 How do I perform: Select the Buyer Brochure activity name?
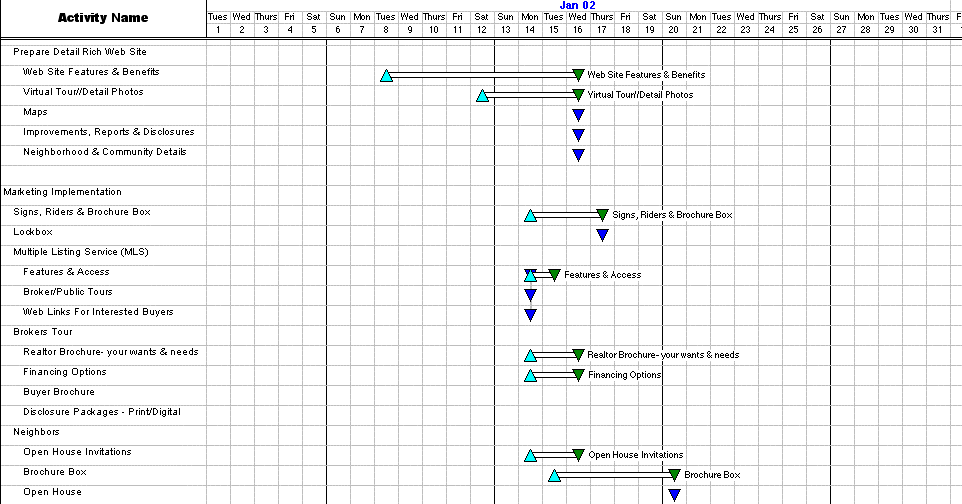(x=59, y=392)
